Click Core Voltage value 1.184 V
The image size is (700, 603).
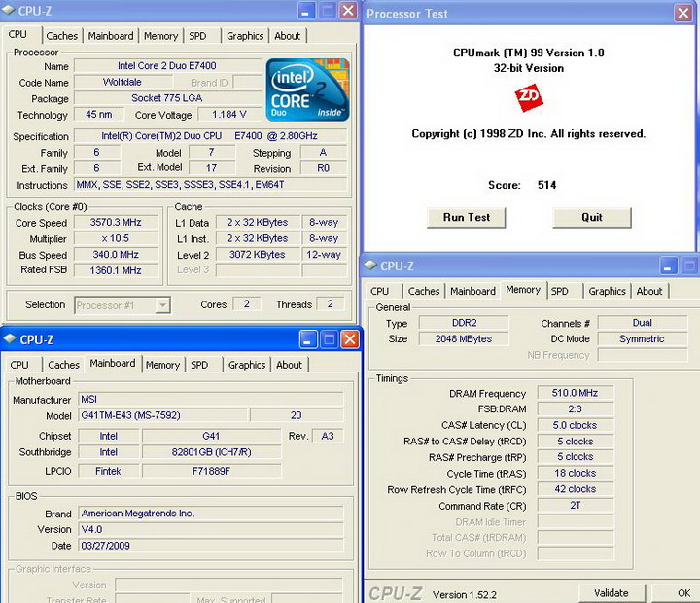(229, 115)
